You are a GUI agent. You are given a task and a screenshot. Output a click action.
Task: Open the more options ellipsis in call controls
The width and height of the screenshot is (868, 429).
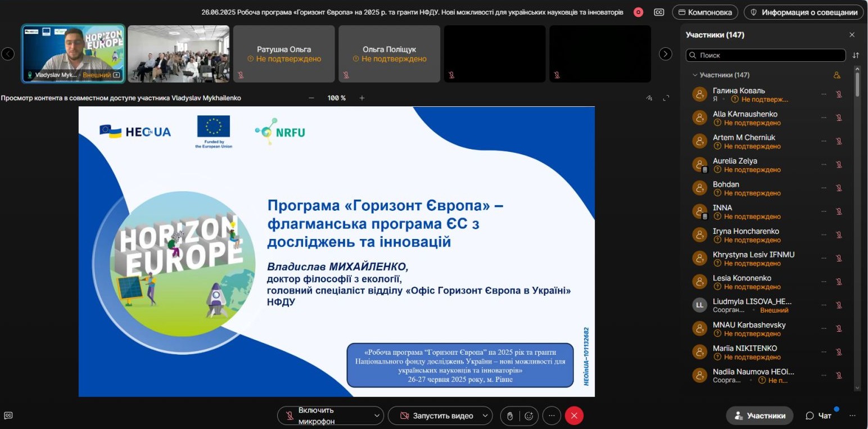coord(552,416)
